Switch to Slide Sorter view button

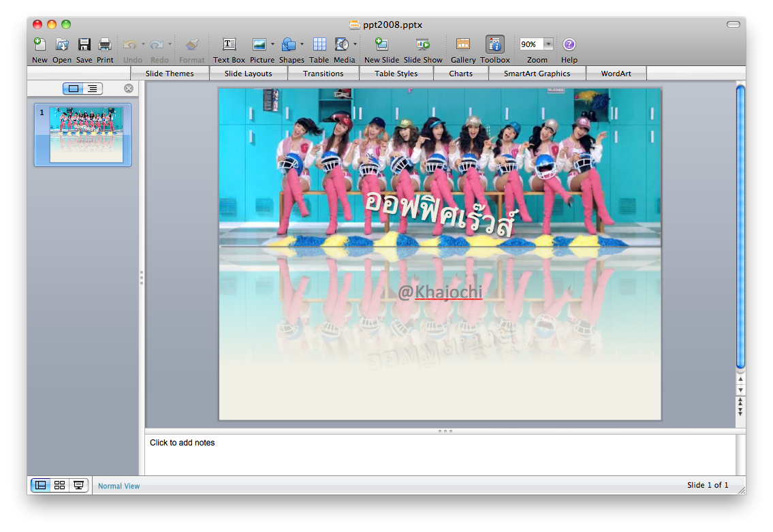tap(60, 485)
